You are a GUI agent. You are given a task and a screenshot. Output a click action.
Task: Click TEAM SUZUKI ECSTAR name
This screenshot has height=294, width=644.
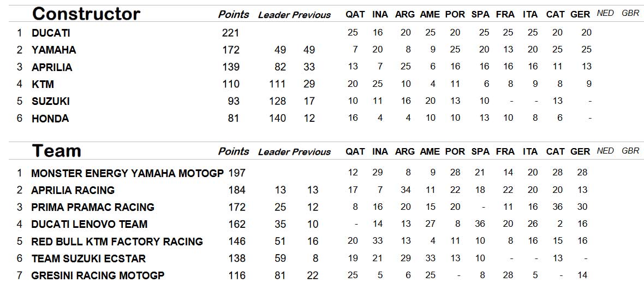tap(88, 258)
